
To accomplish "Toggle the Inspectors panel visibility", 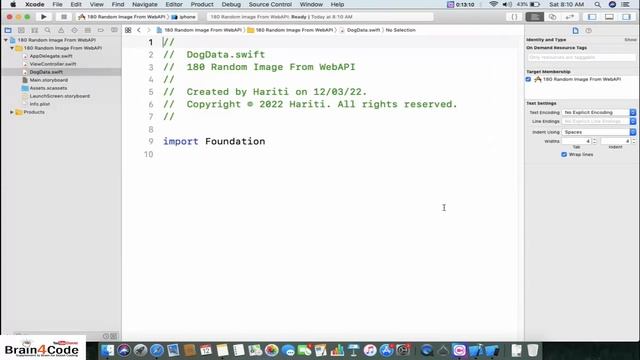I will (626, 17).
